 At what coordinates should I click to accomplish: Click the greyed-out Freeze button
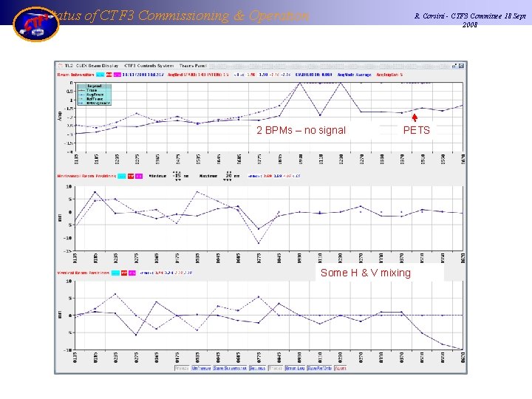[x=182, y=368]
